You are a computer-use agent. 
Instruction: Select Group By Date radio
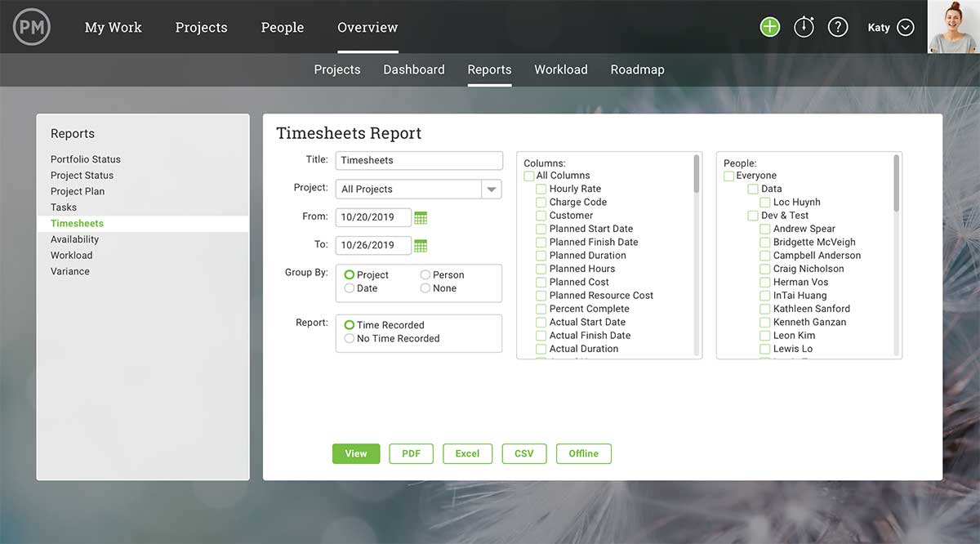pyautogui.click(x=350, y=288)
